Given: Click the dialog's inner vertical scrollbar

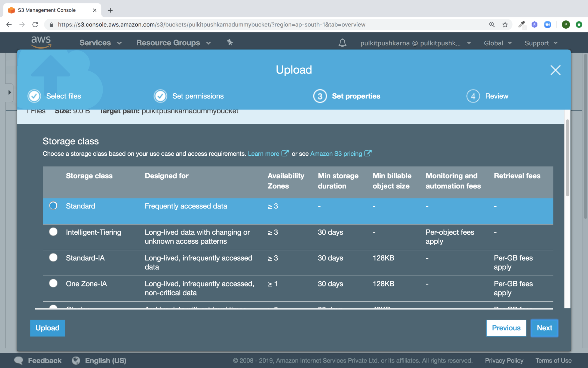Looking at the screenshot, I should coord(567,158).
